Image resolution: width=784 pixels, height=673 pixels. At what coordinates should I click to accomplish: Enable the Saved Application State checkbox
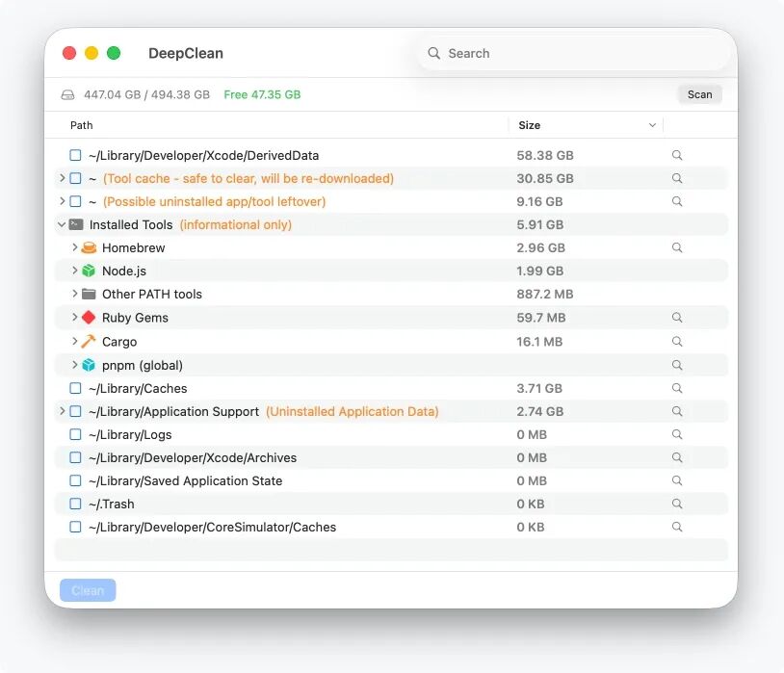(75, 480)
